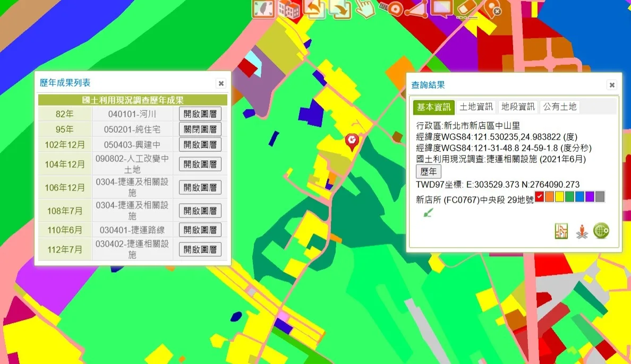This screenshot has height=364, width=631.
Task: Click the TWD97坐標 coordinates line
Action: tap(498, 185)
